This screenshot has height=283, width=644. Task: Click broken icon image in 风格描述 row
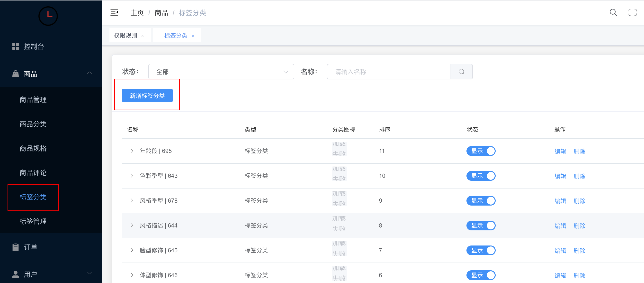339,223
